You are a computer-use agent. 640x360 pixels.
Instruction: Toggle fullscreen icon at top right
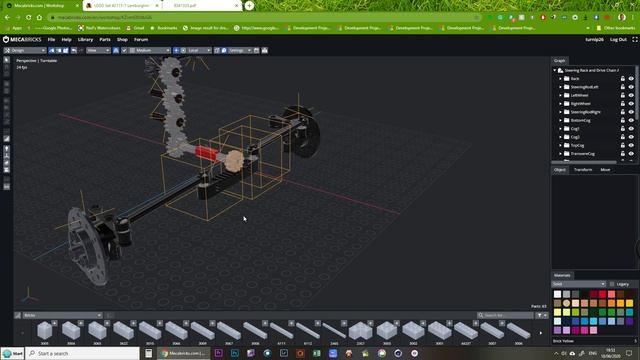click(635, 40)
